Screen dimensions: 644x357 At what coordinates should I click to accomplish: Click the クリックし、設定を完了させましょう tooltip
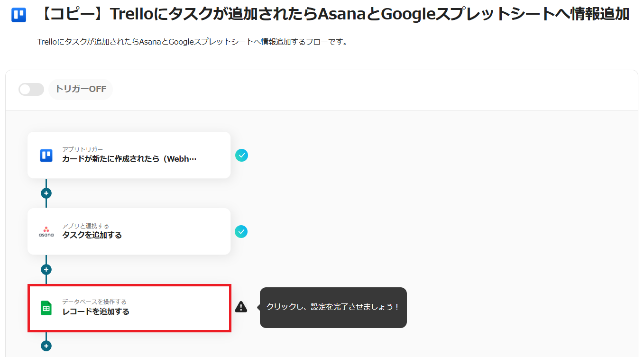pos(333,307)
